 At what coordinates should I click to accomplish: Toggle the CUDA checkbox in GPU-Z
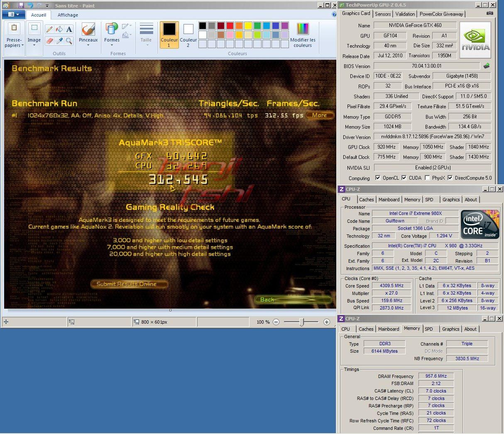404,178
